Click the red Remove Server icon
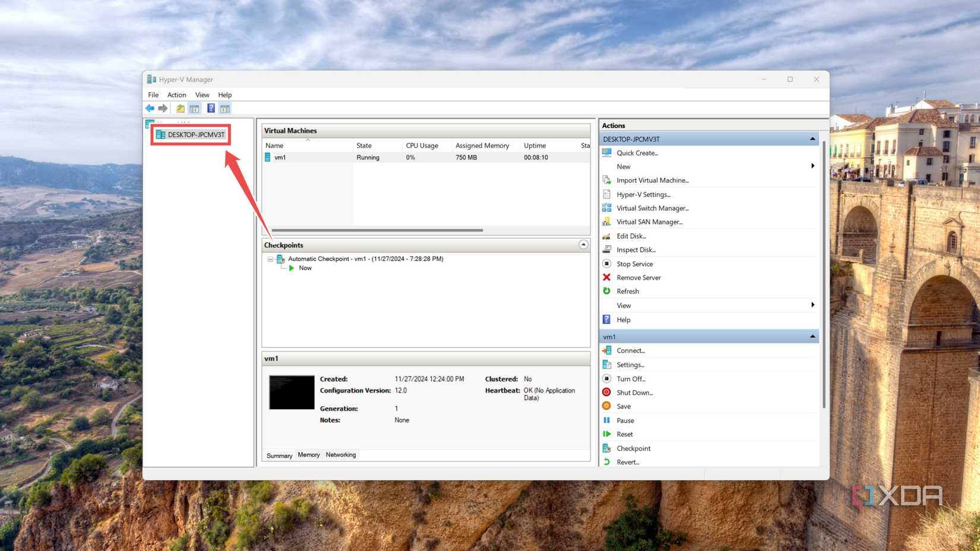 606,277
